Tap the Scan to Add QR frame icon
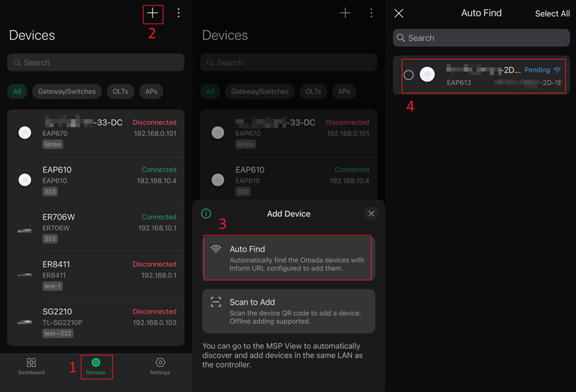The width and height of the screenshot is (576, 392). point(216,301)
